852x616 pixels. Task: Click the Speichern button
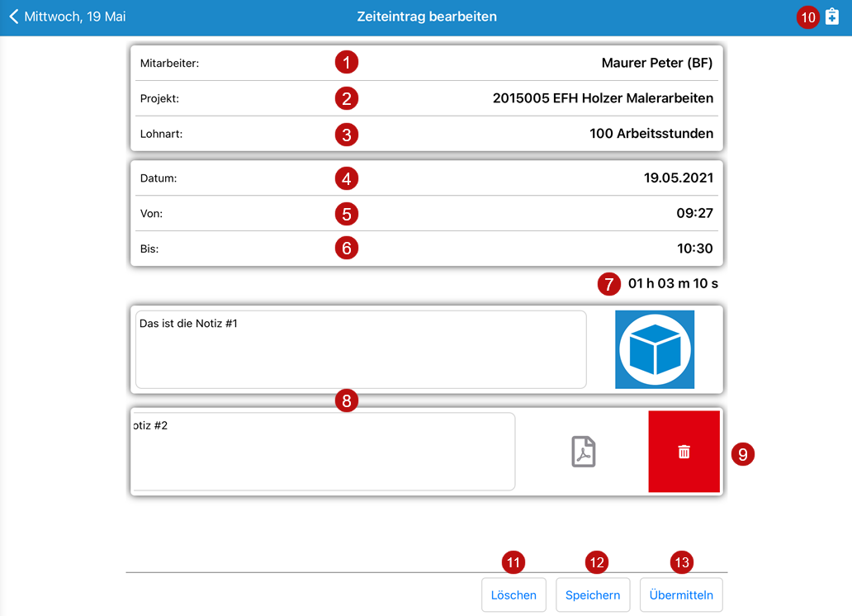pos(593,595)
